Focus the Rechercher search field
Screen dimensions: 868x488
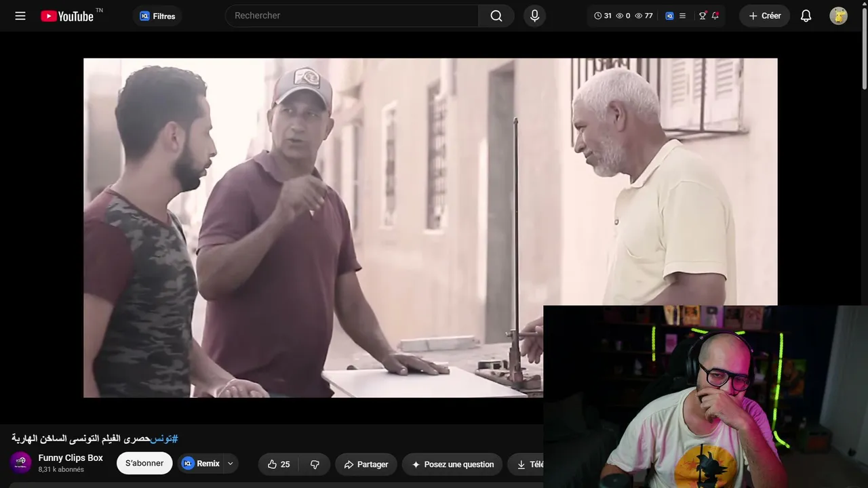pyautogui.click(x=352, y=16)
